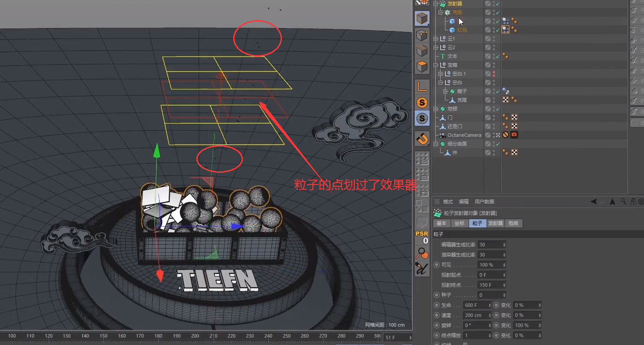
Task: Click the 箱子 row's tag icon
Action: [505, 91]
